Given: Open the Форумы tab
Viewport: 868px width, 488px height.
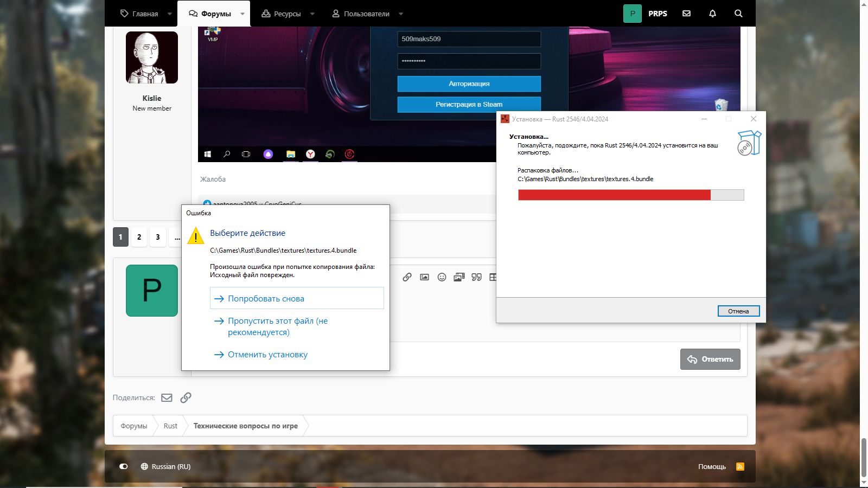Looking at the screenshot, I should coord(210,14).
